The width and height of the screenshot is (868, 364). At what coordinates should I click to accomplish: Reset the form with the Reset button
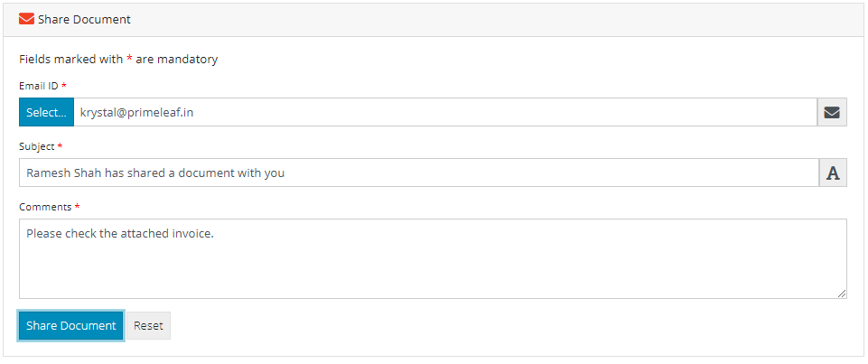point(148,326)
